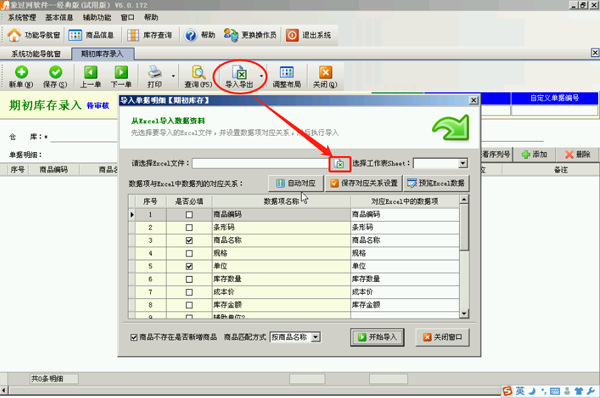Select 成本价 cell in 数据项名称 column
This screenshot has height=398, width=600.
(x=281, y=292)
